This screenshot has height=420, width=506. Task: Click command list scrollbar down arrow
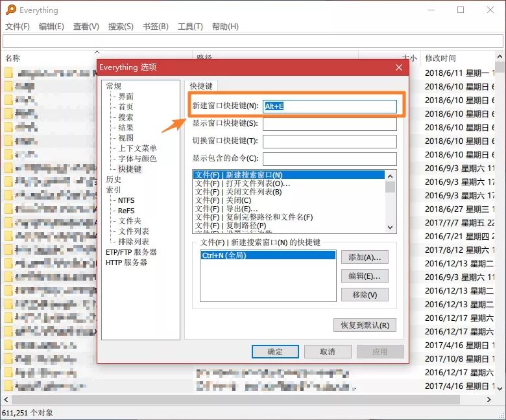(x=390, y=227)
